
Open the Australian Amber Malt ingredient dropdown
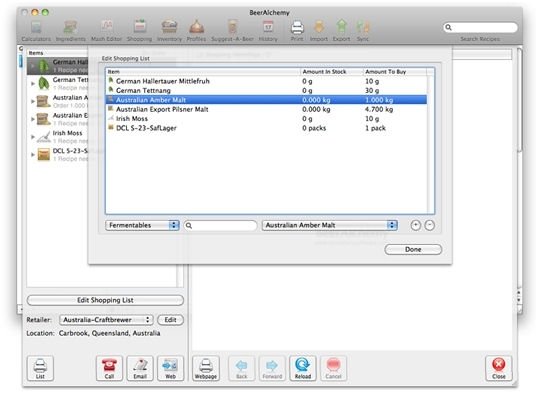[x=330, y=225]
